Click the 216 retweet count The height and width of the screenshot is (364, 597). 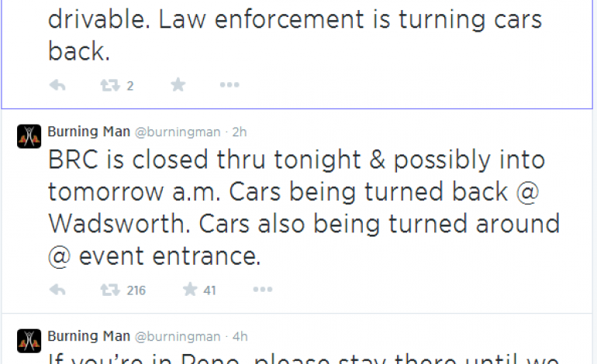(136, 291)
